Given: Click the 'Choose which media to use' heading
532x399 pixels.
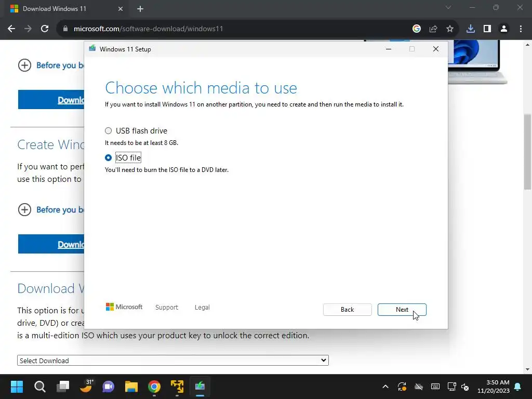Looking at the screenshot, I should 201,88.
